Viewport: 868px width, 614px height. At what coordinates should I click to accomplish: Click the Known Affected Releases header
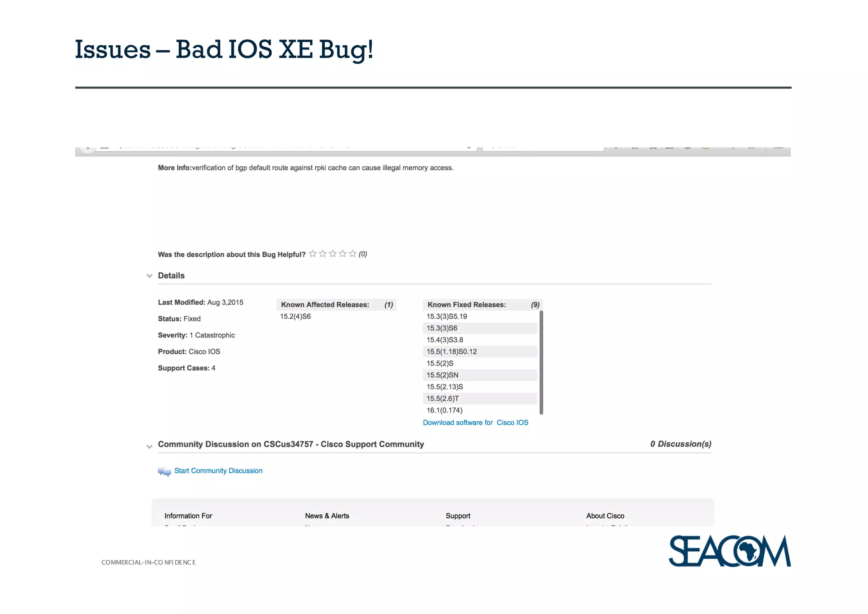point(337,305)
